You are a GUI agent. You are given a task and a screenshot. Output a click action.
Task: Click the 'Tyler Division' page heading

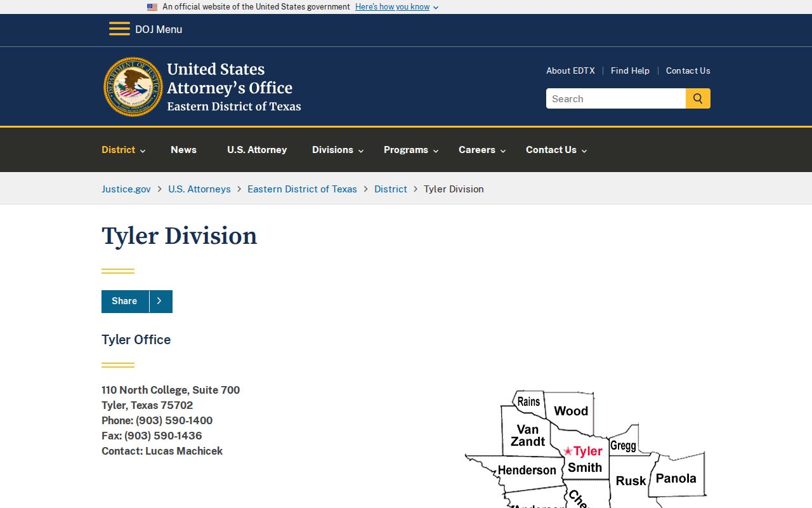[x=180, y=236]
